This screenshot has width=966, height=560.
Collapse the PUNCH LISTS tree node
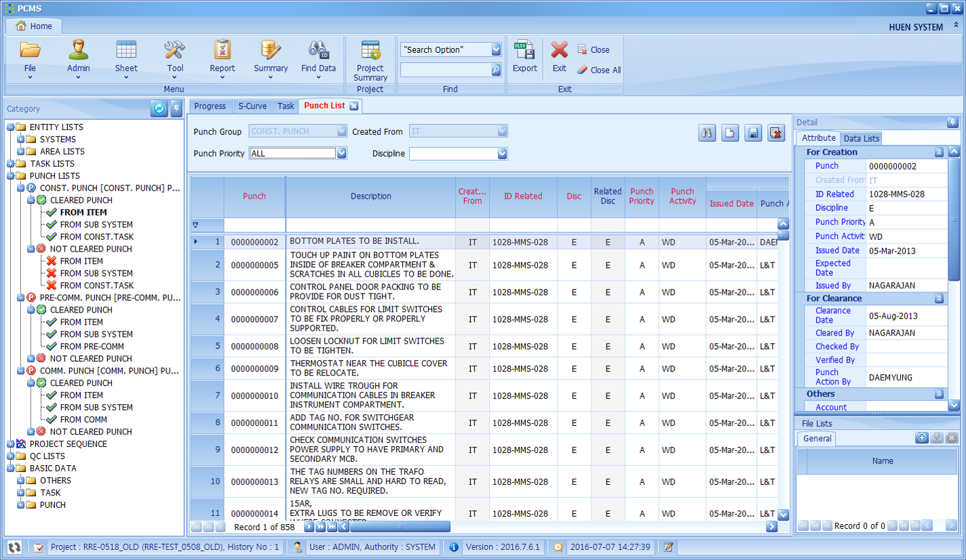[x=11, y=176]
